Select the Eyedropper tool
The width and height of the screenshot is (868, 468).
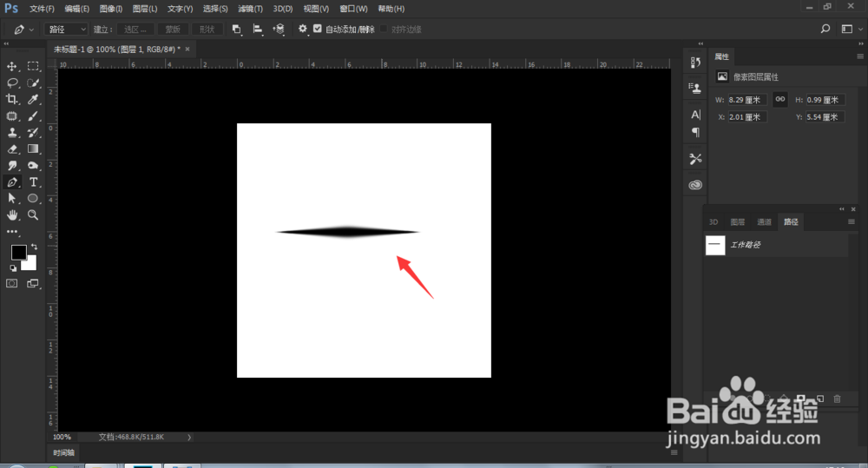pyautogui.click(x=33, y=100)
